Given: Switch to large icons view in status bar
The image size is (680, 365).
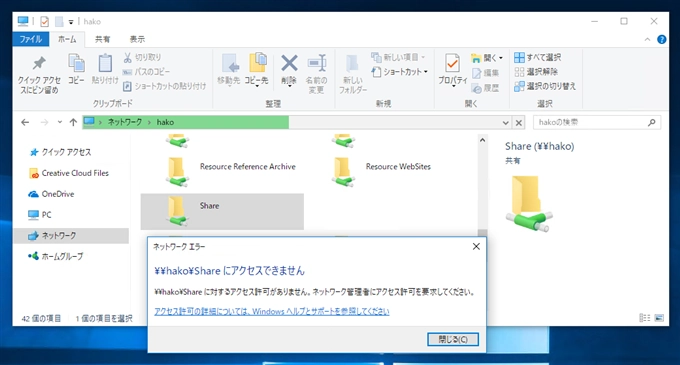Looking at the screenshot, I should pyautogui.click(x=659, y=318).
